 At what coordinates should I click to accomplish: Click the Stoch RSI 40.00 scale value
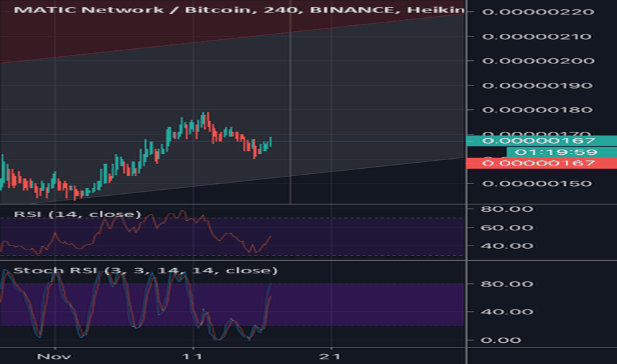507,312
